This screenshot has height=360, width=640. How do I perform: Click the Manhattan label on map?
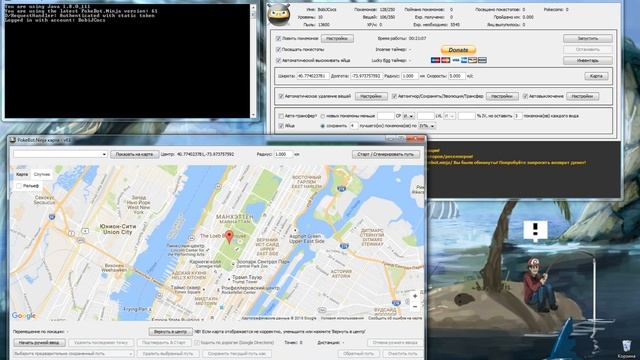tap(235, 219)
